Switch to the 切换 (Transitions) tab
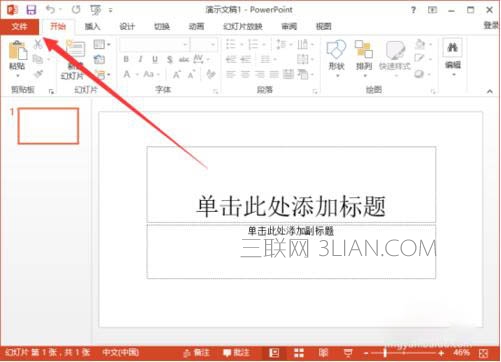 [x=162, y=27]
